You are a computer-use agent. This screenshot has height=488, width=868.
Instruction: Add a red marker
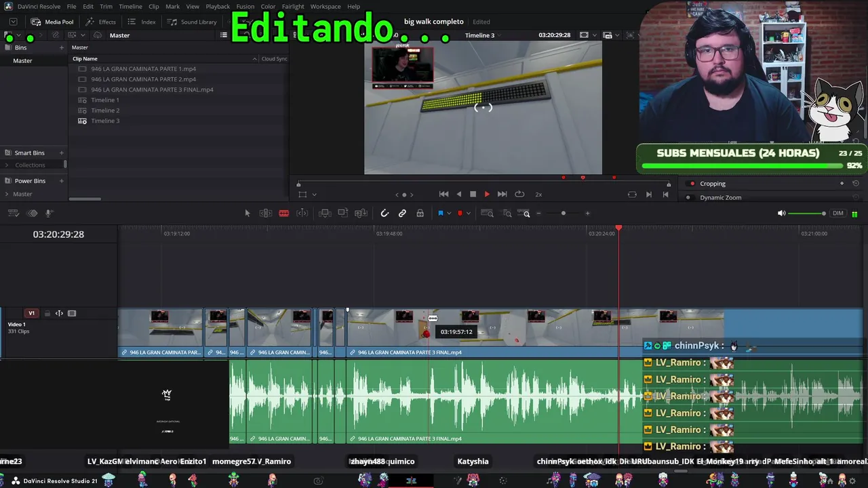(x=460, y=213)
